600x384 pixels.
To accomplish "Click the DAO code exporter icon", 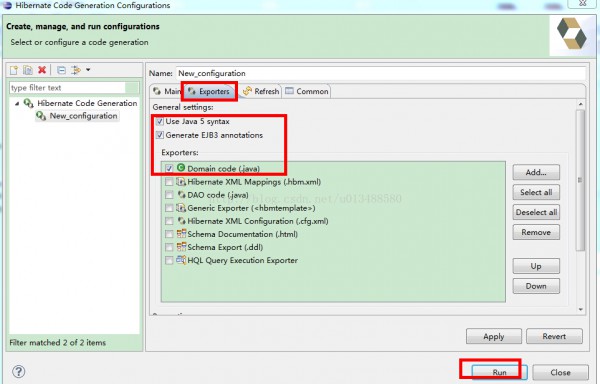I will click(181, 195).
